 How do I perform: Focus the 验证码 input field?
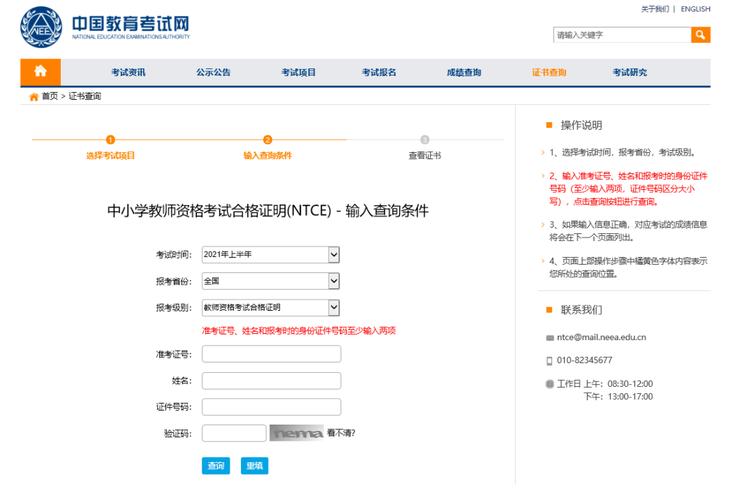[234, 433]
